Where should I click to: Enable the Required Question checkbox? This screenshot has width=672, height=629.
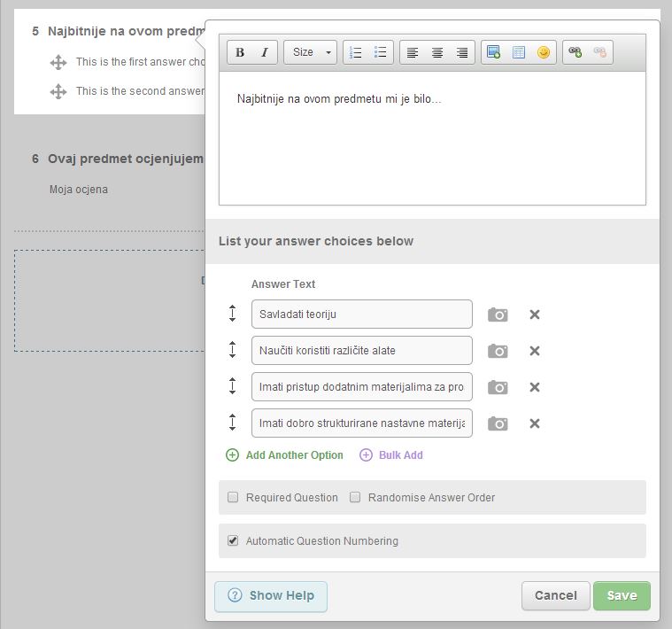coord(234,498)
